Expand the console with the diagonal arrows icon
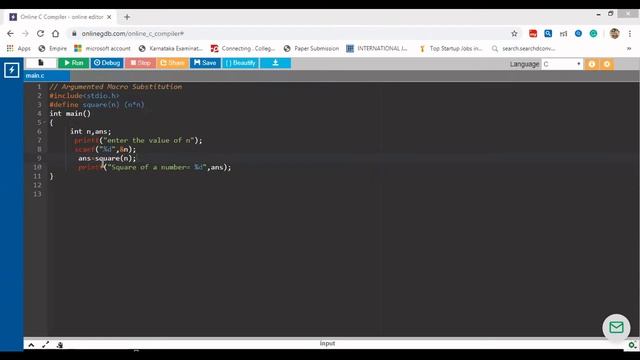The width and height of the screenshot is (640, 360). pyautogui.click(x=45, y=345)
